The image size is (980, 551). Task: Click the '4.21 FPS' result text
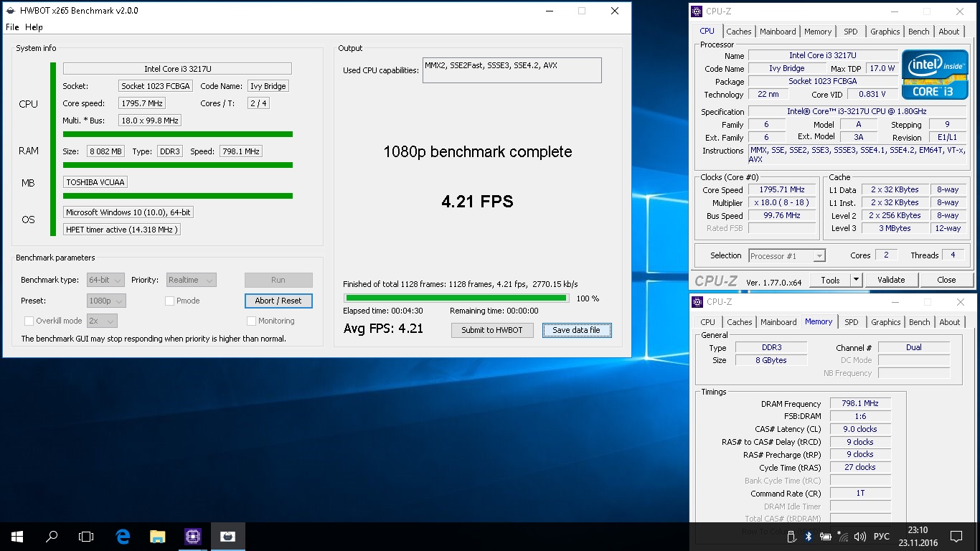pos(478,202)
